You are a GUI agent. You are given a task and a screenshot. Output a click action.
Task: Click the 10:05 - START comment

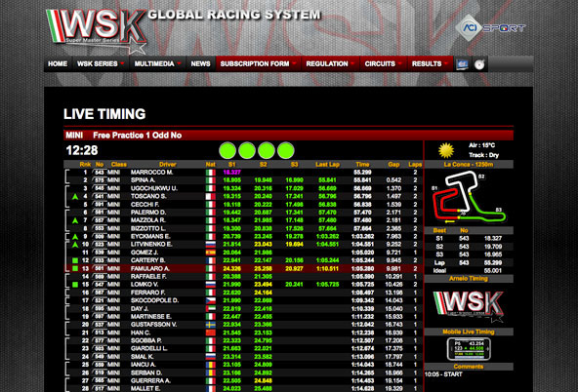(x=443, y=374)
